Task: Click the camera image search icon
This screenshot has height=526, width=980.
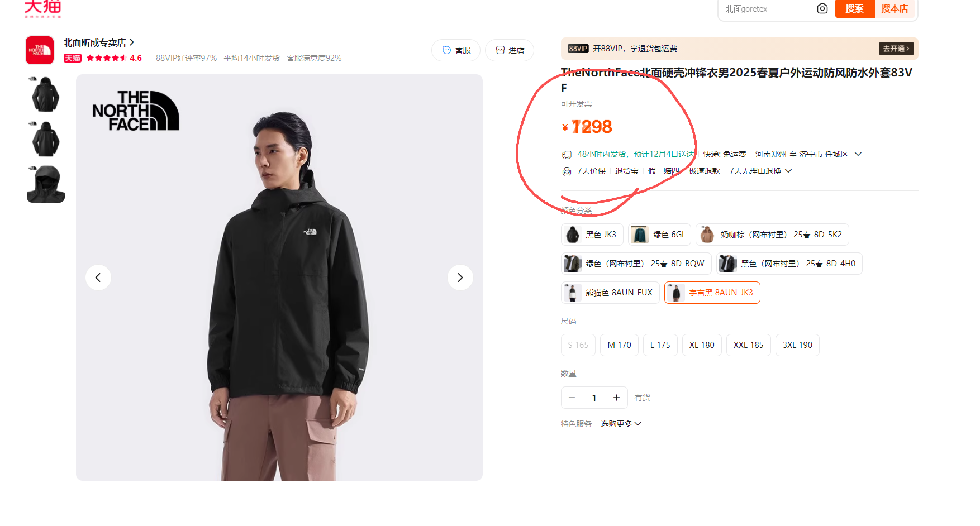Action: coord(822,8)
